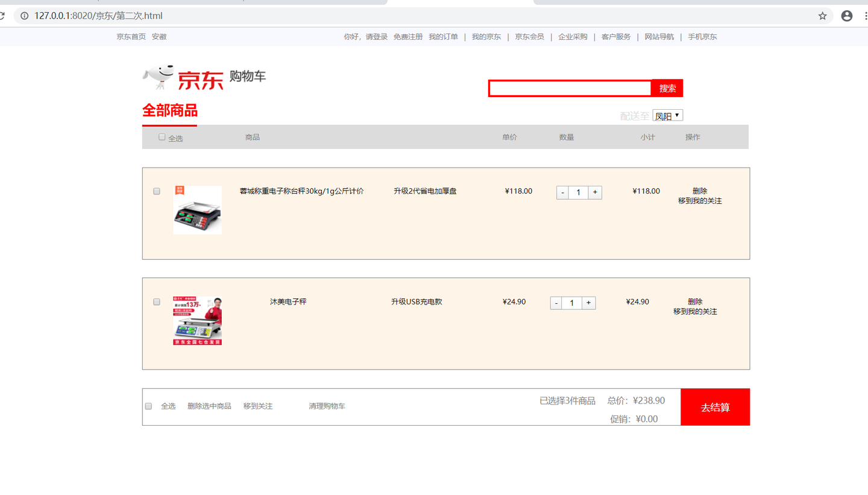Open 免费注册 registration link
868x495 pixels.
tap(408, 37)
